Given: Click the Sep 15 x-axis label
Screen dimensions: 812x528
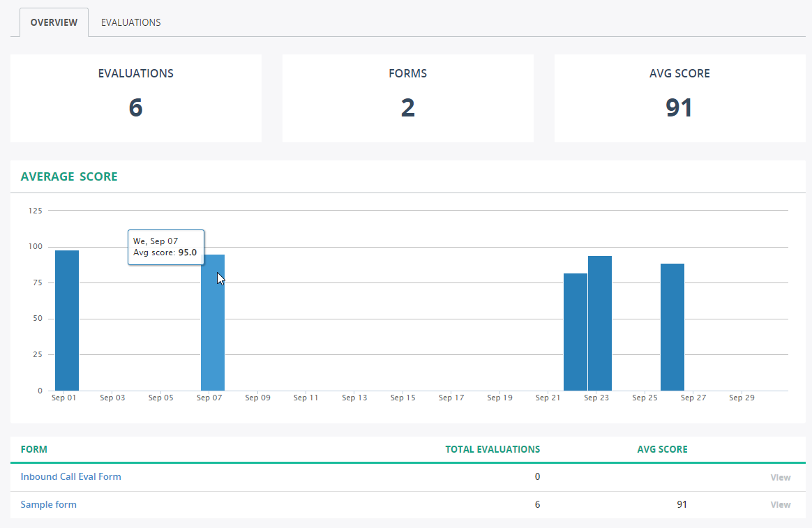Looking at the screenshot, I should 403,398.
